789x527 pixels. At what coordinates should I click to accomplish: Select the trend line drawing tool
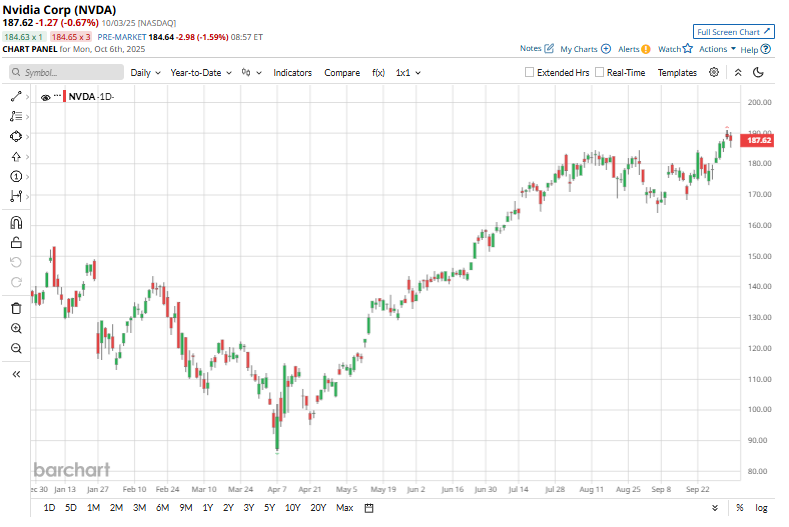pyautogui.click(x=16, y=96)
